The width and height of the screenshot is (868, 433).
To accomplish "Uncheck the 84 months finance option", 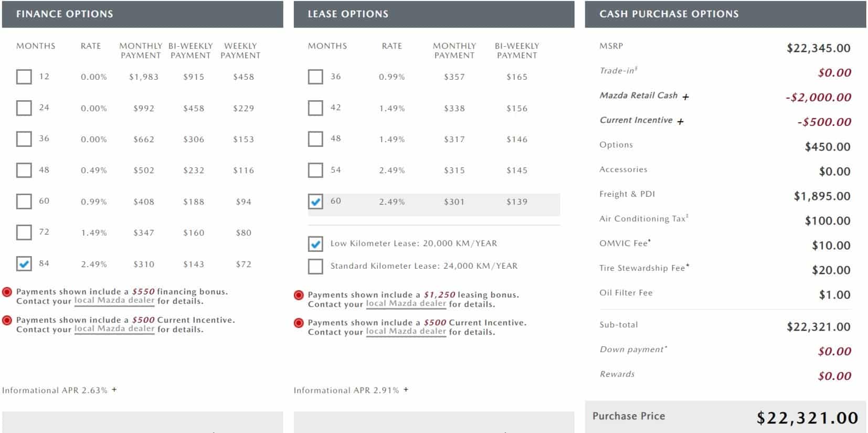I will tap(24, 263).
